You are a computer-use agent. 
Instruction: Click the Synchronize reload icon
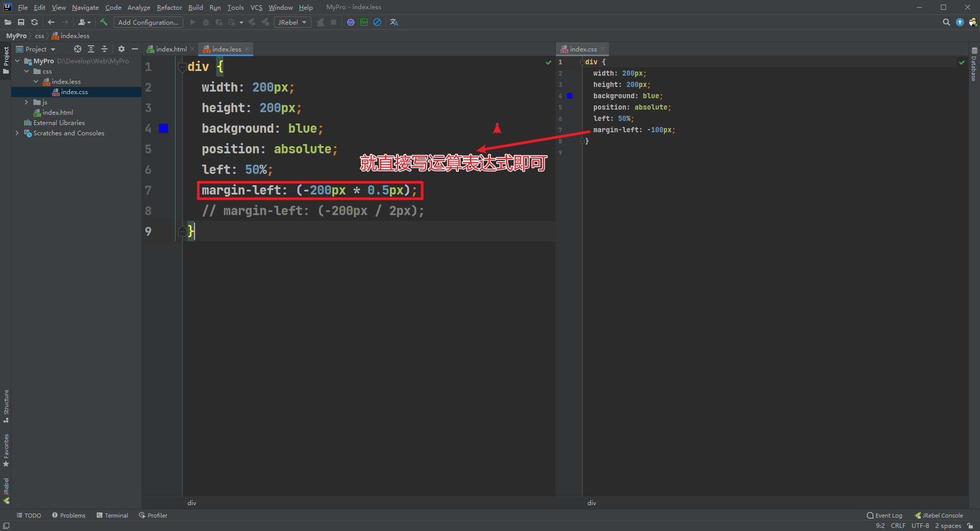tap(34, 22)
